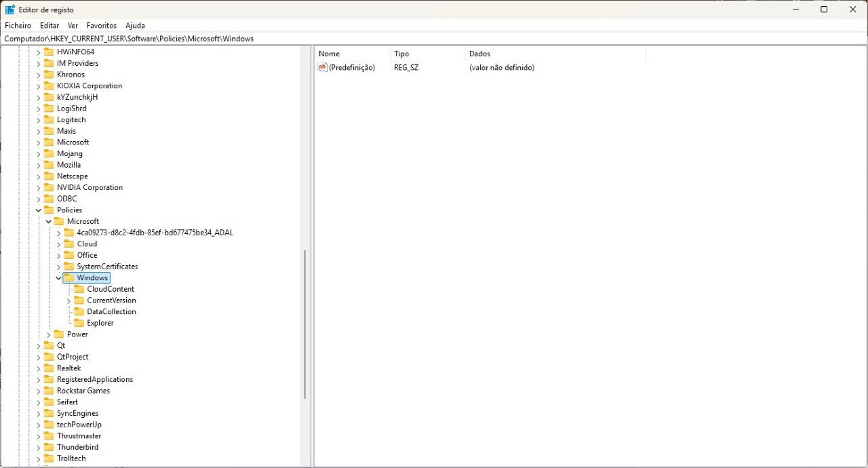
Task: Expand the CurrentVersion subkey
Action: 68,300
